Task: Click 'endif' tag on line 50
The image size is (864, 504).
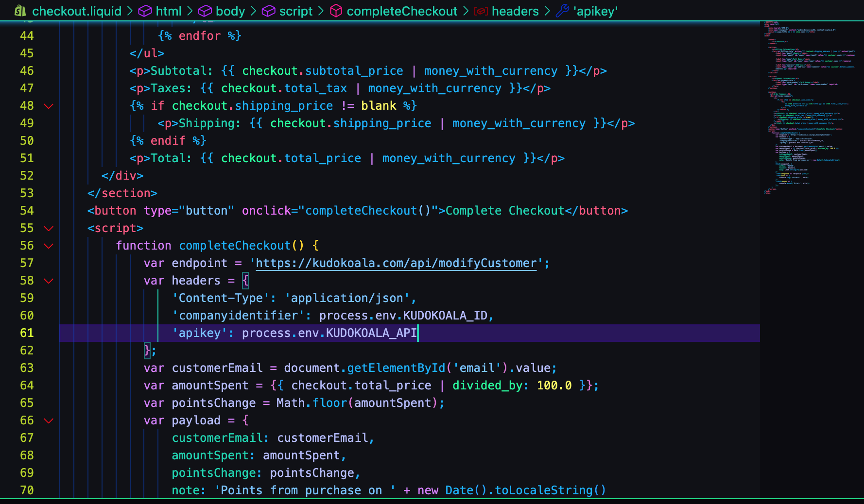Action: (x=168, y=141)
